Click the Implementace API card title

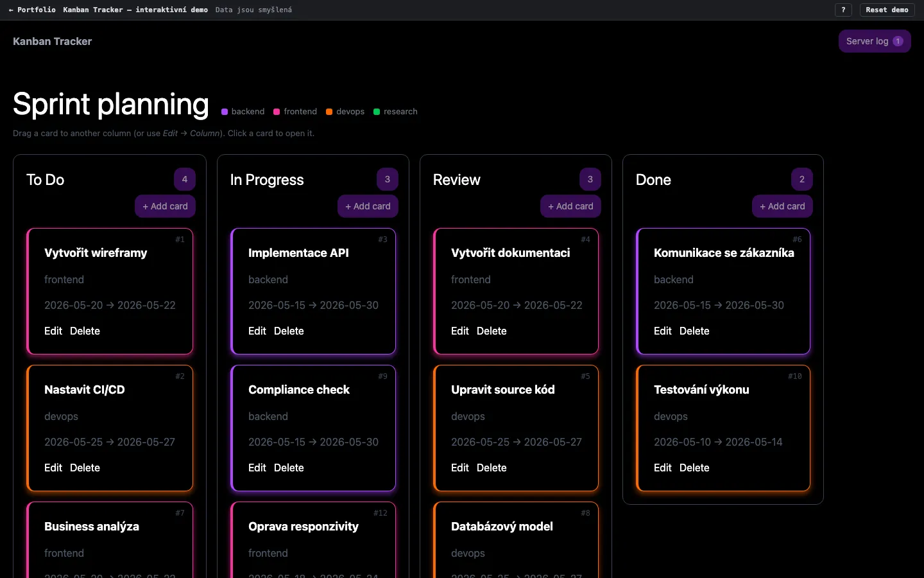point(298,253)
